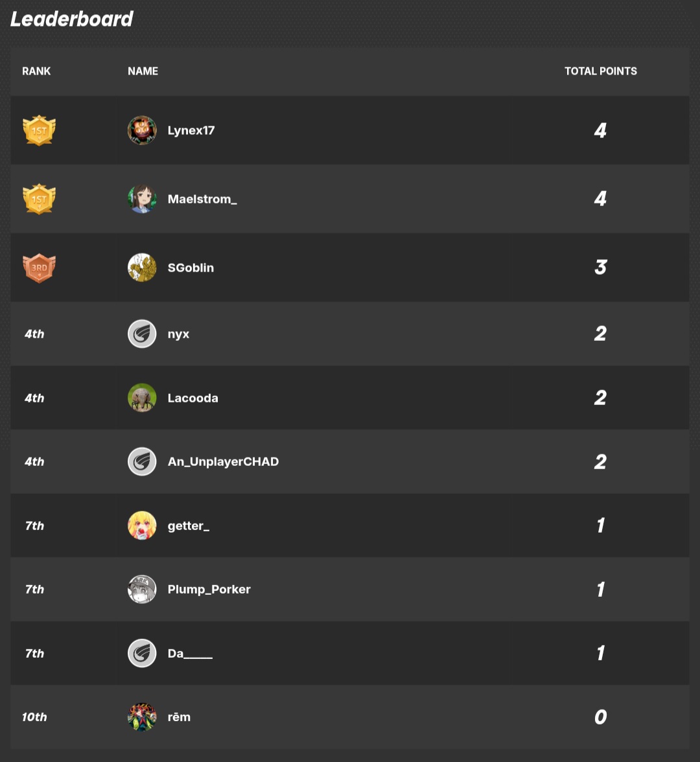Click the default avatar beside Da_____
Viewport: 700px width, 762px height.
tap(142, 653)
